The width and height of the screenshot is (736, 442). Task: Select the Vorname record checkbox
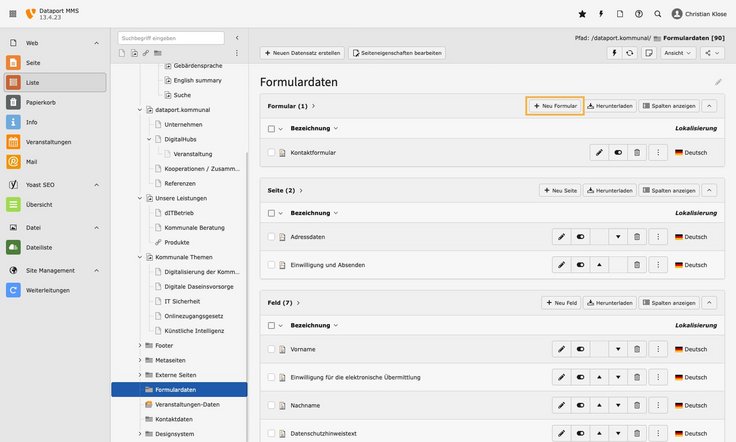pyautogui.click(x=271, y=349)
